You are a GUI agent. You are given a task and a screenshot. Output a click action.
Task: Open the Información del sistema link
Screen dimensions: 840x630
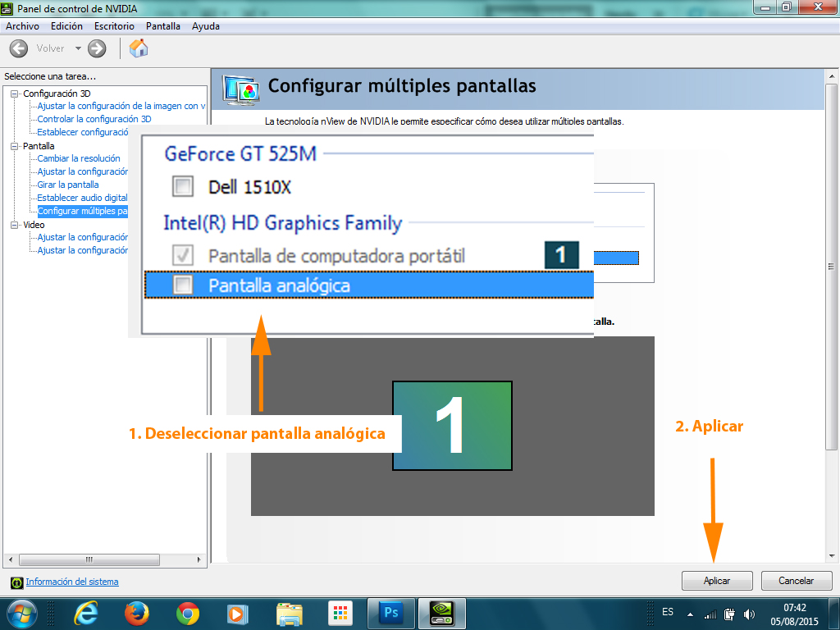[72, 582]
